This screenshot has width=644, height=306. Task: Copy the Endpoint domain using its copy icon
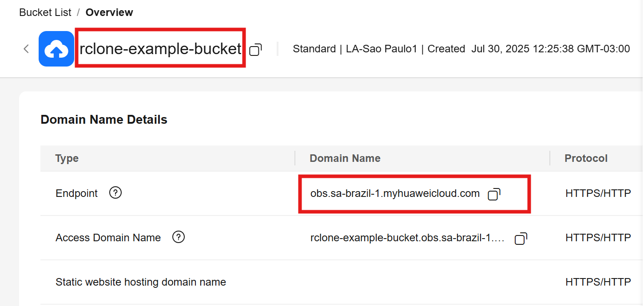click(493, 194)
